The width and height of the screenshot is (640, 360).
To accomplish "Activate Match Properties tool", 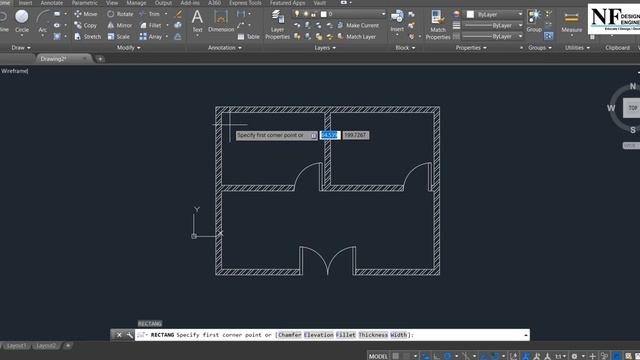I will click(x=438, y=24).
